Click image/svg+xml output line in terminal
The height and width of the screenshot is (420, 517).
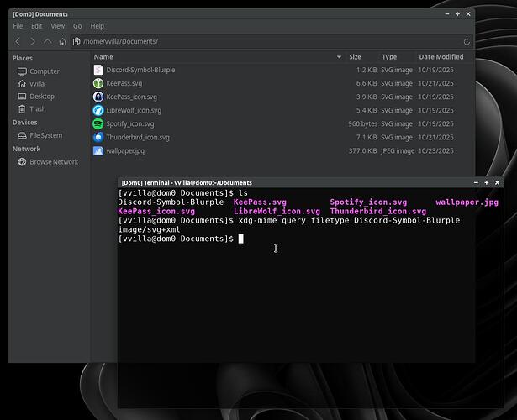pyautogui.click(x=149, y=229)
